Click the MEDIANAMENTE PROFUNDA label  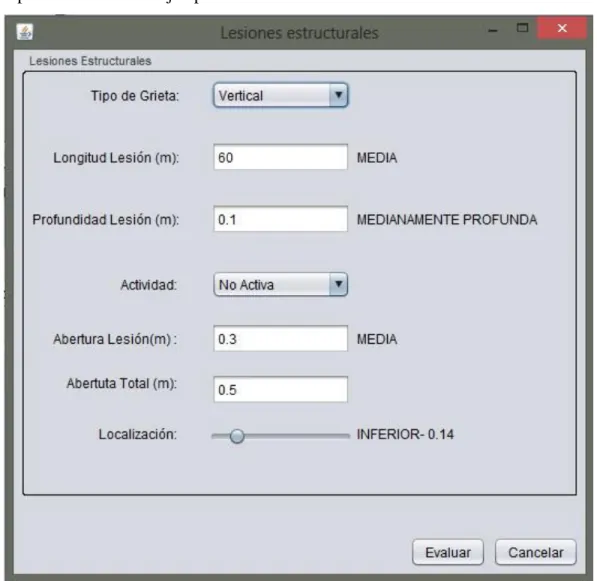click(447, 220)
